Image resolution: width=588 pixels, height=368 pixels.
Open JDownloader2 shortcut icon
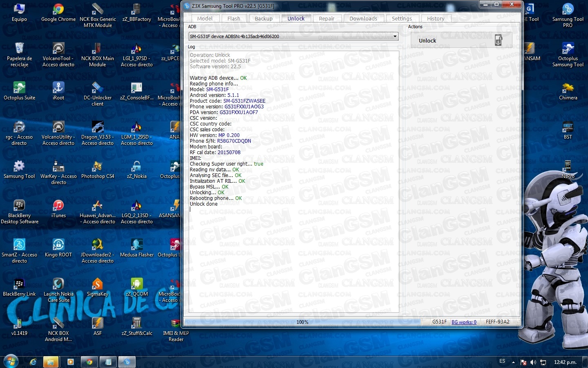click(98, 251)
